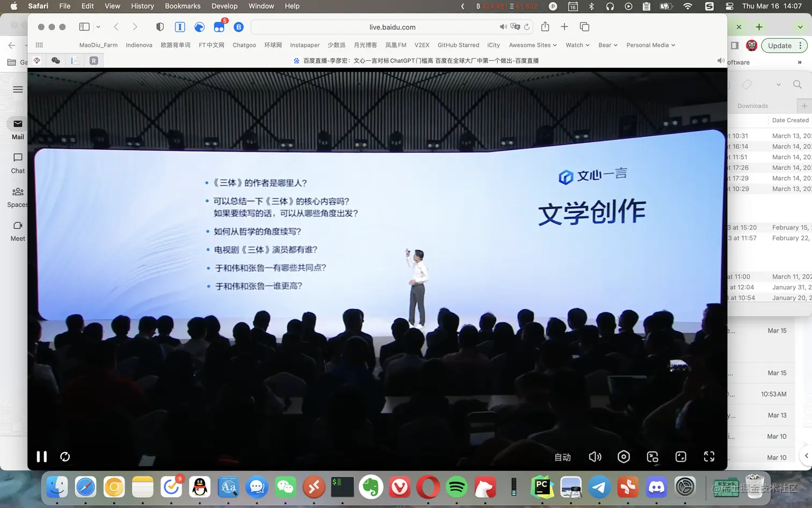The height and width of the screenshot is (508, 812).
Task: Go back in Safari history
Action: pyautogui.click(x=116, y=26)
